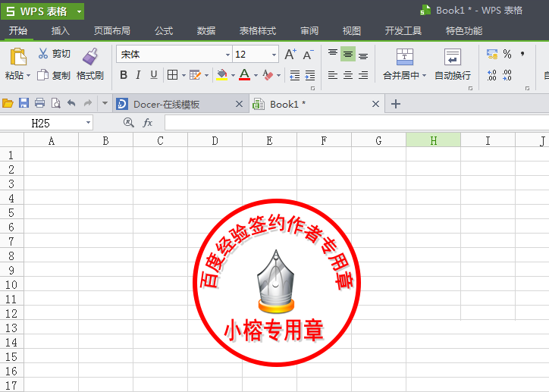This screenshot has width=549, height=392.
Task: Select column H header
Action: click(434, 140)
